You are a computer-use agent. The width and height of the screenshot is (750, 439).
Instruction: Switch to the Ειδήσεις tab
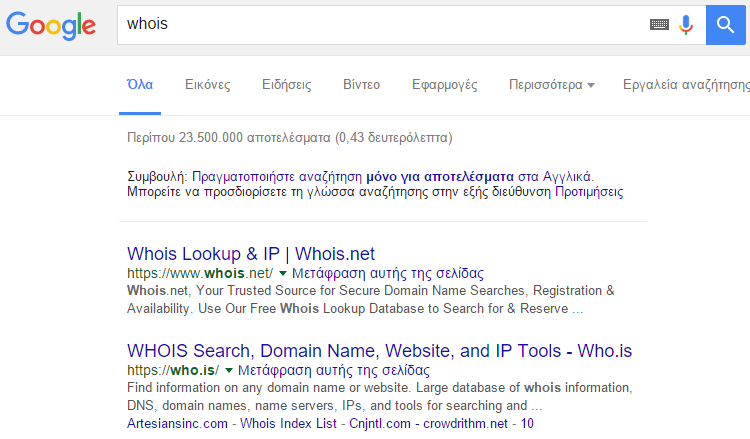click(x=287, y=85)
